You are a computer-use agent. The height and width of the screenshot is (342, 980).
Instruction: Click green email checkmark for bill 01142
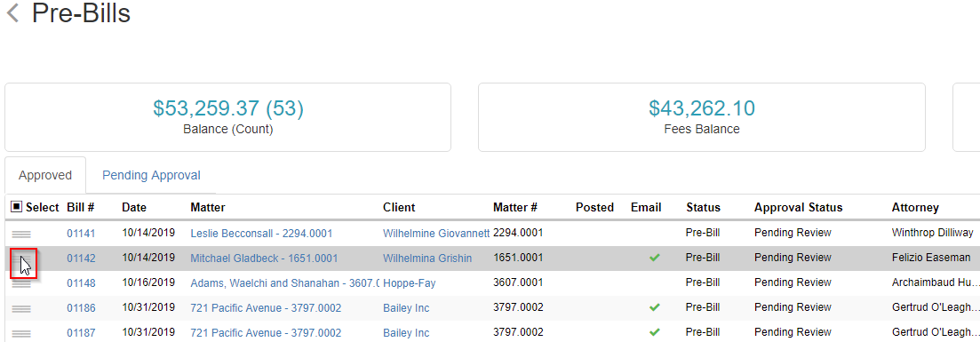coord(655,258)
